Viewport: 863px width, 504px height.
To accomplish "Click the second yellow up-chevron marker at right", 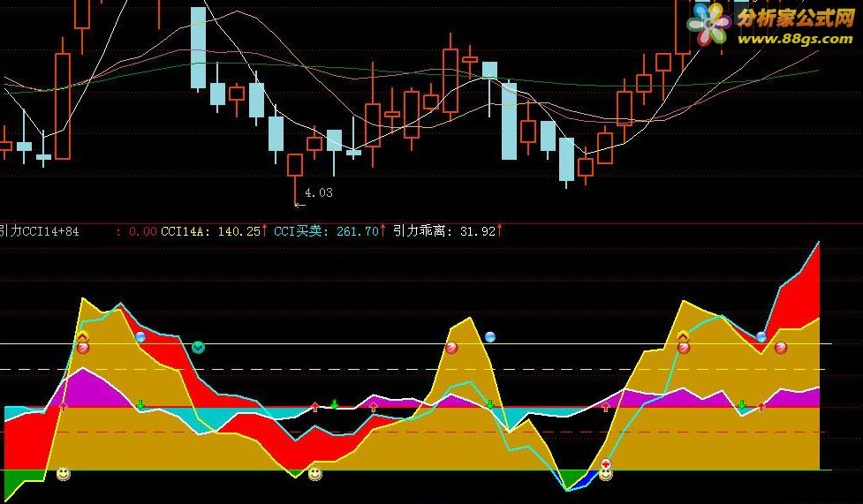I will pos(683,336).
